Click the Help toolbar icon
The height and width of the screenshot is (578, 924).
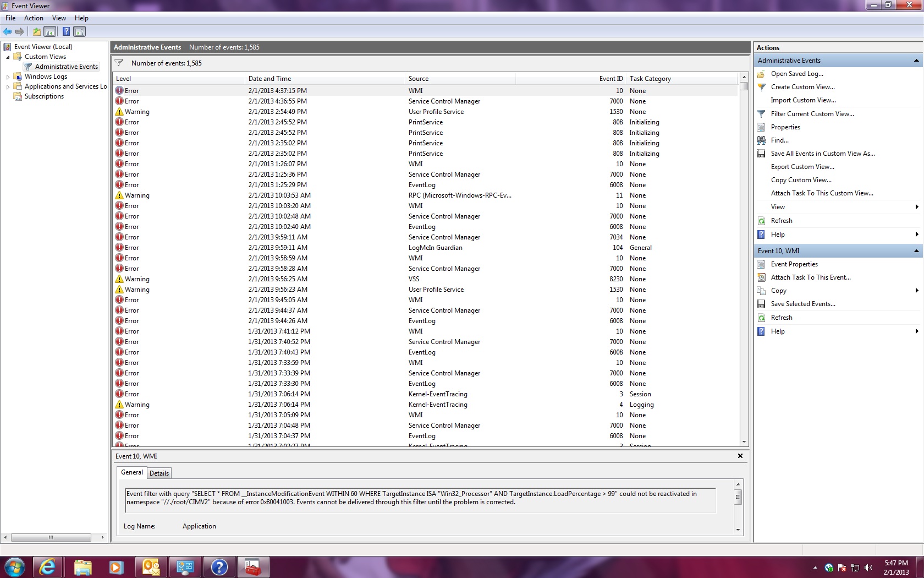(x=66, y=31)
